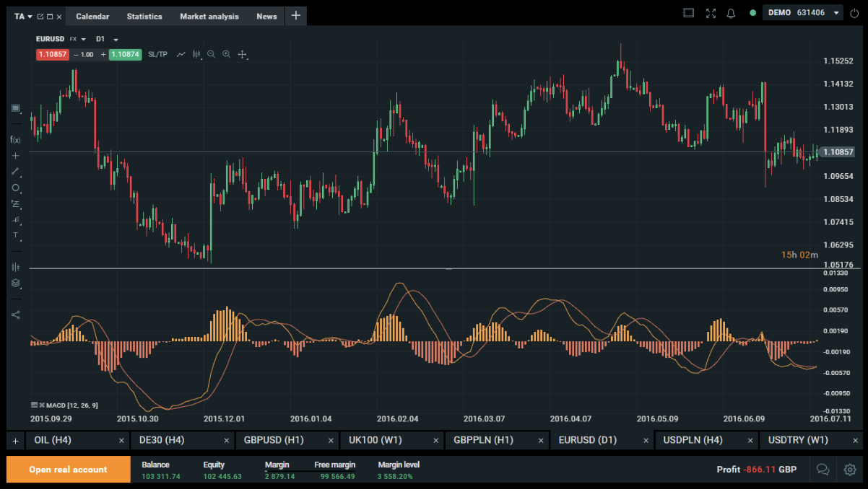Zoom in on the chart
Viewport: 868px width, 492px height.
pyautogui.click(x=227, y=54)
